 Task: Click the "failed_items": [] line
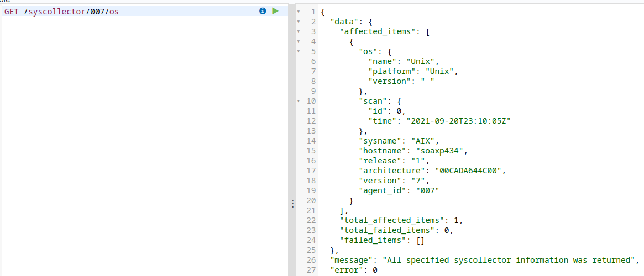(x=382, y=240)
